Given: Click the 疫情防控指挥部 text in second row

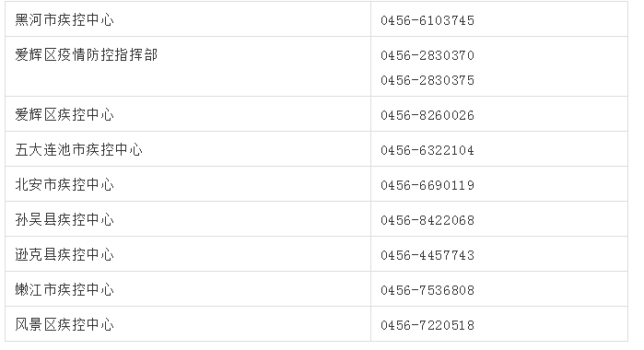Looking at the screenshot, I should pyautogui.click(x=108, y=54).
